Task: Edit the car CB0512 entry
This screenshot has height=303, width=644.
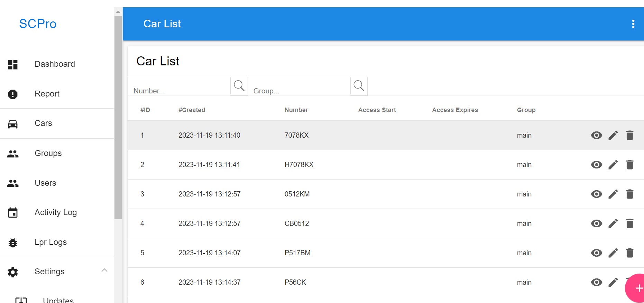Action: tap(613, 223)
